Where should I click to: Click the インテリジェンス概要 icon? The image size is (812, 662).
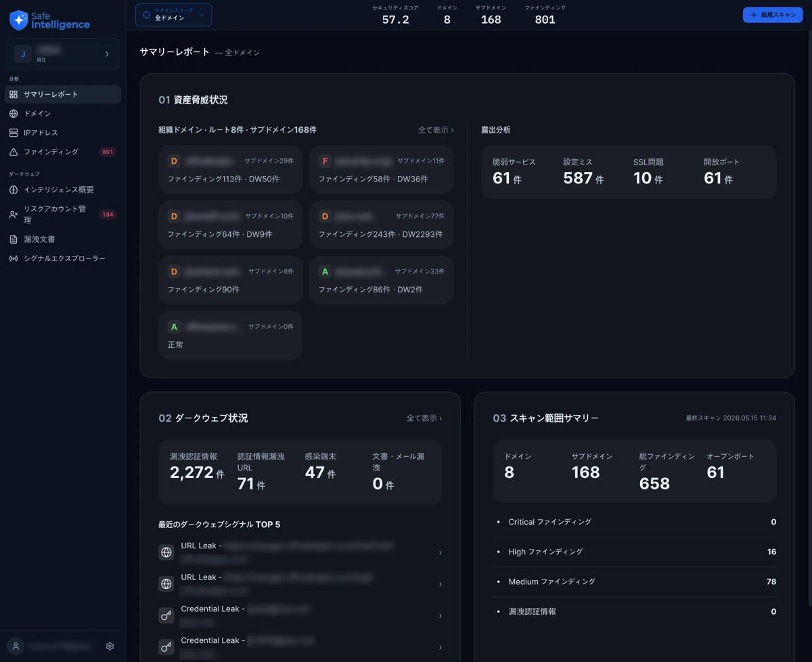point(14,190)
